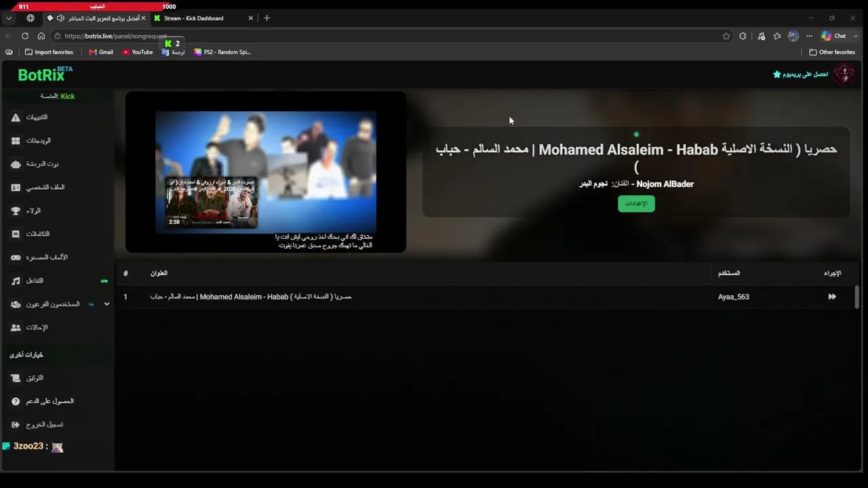
Task: Open the tab search dropdown arrow
Action: [9, 18]
